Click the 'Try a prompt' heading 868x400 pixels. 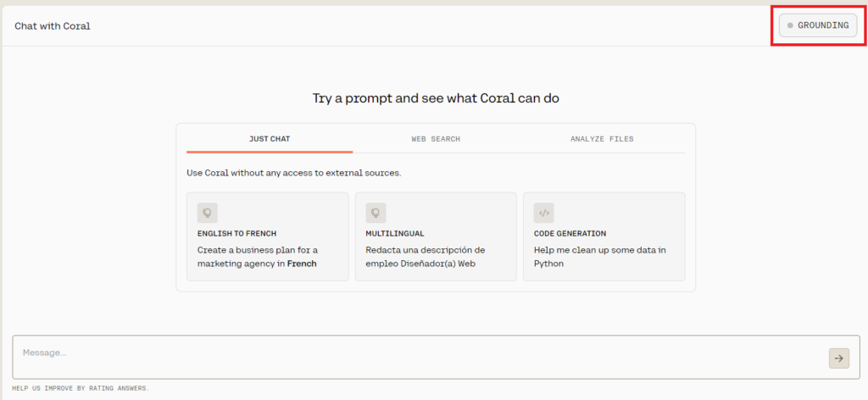click(x=436, y=98)
